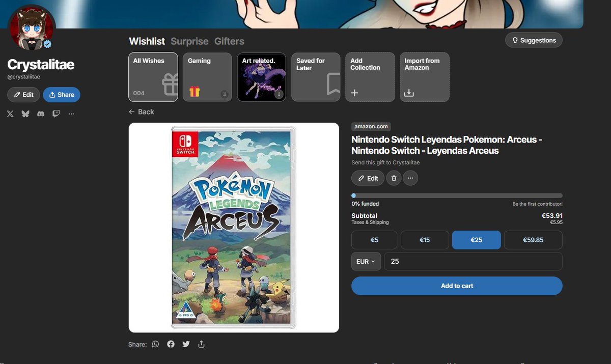The image size is (611, 364).
Task: Grab the drag handle on Gaming card
Action: (224, 94)
